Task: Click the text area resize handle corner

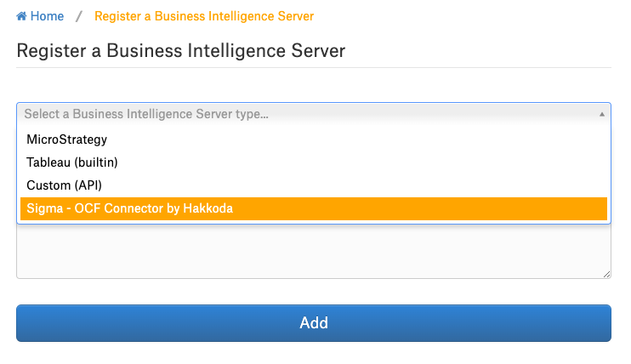Action: tap(607, 274)
